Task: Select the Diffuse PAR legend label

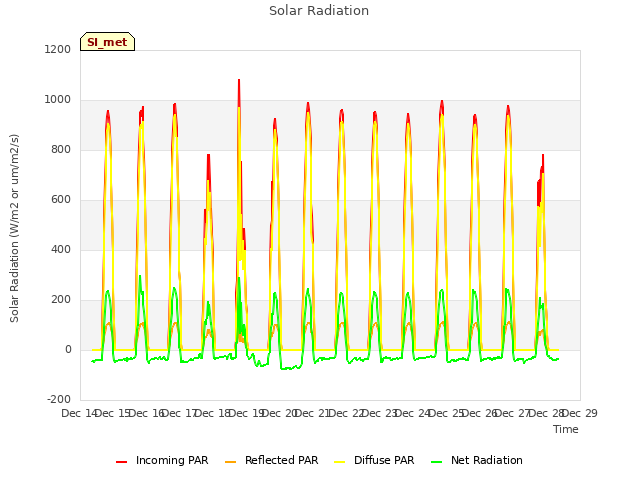Action: point(384,460)
